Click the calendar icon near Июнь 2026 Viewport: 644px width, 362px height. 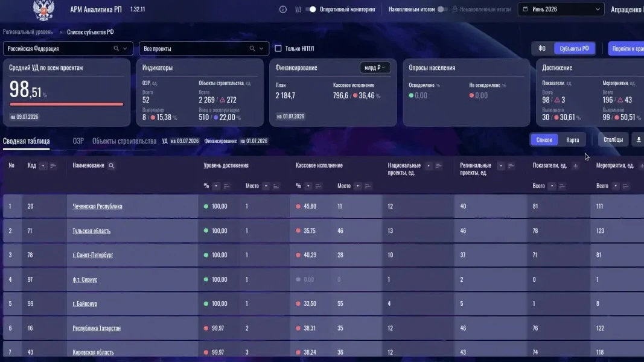525,9
